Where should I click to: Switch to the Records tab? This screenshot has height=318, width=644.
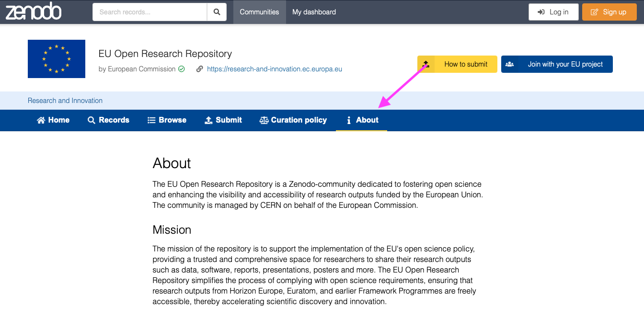[109, 120]
